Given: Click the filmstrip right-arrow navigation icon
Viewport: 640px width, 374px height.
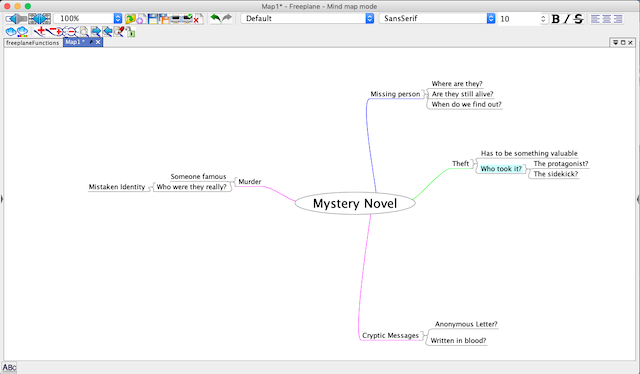Looking at the screenshot, I should click(x=45, y=18).
